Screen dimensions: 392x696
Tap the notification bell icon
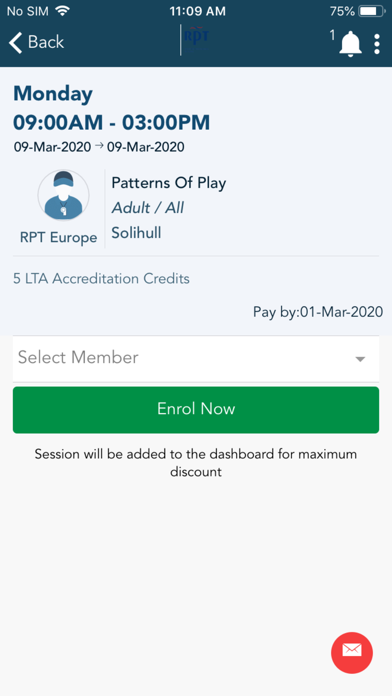350,44
